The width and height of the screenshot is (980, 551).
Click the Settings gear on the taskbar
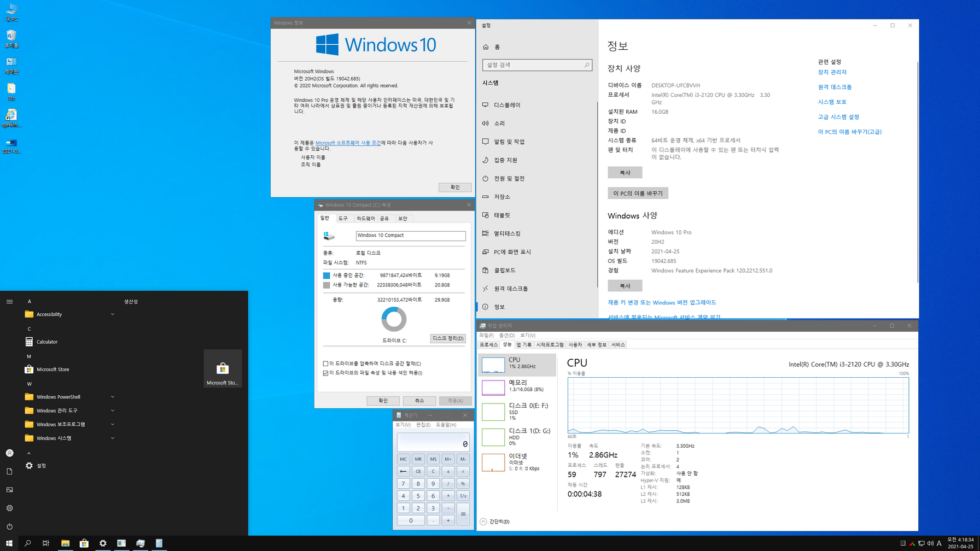tap(103, 543)
